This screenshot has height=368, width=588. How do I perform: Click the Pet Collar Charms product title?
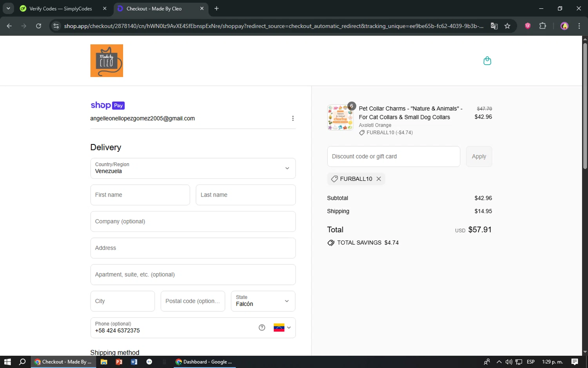(410, 113)
